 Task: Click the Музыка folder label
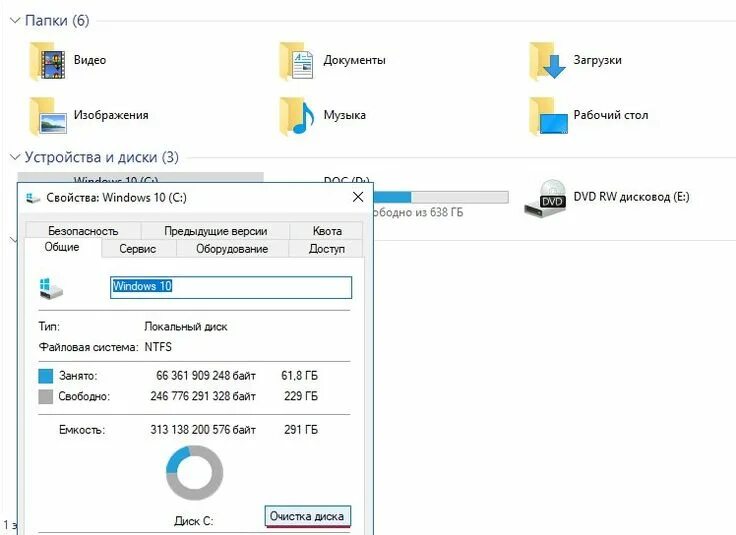point(344,115)
